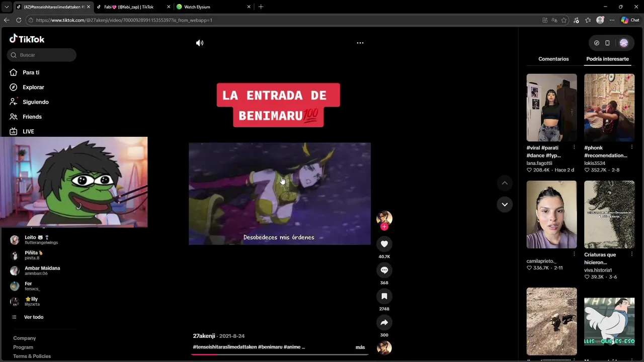Open the viva.historia1 username link
Viewport: 644px width, 362px height.
pyautogui.click(x=598, y=270)
